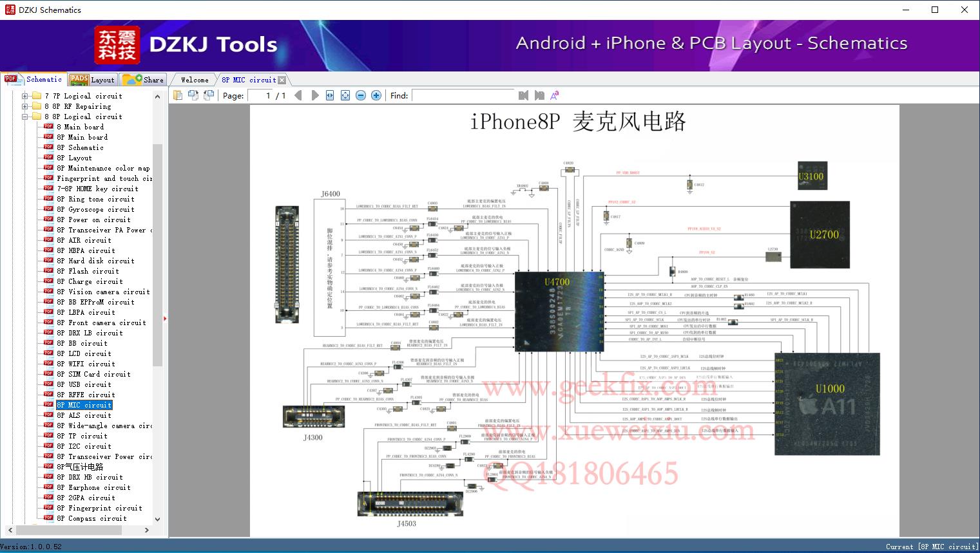This screenshot has height=553, width=980.
Task: Open 8P Hard disk circuit
Action: pos(95,261)
